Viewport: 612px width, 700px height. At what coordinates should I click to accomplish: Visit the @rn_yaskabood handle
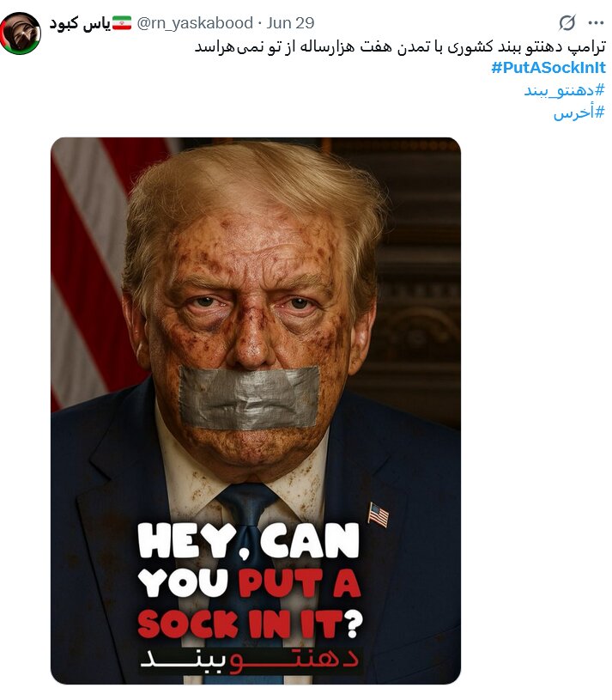(x=195, y=23)
